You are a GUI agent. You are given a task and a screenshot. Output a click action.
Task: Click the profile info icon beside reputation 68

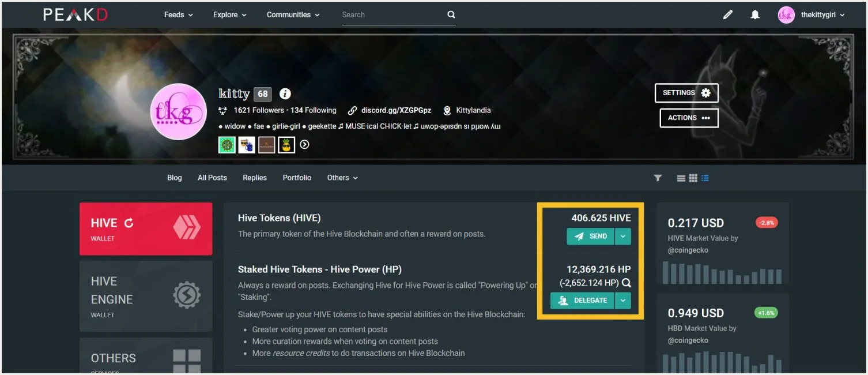285,93
